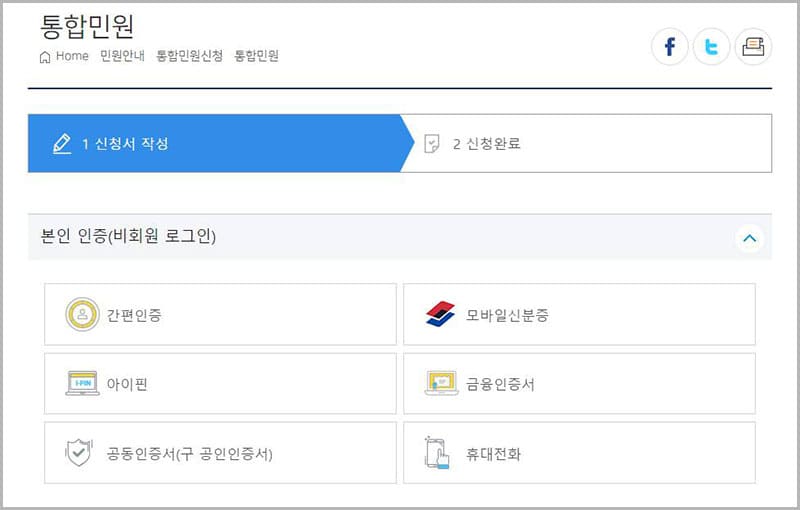Share page on Facebook icon
Image resolution: width=800 pixels, height=510 pixels.
[670, 47]
